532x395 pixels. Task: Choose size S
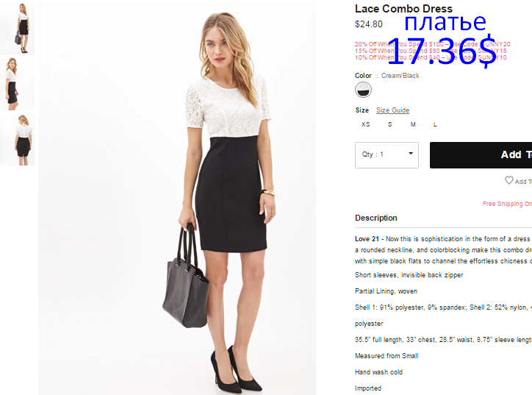[x=390, y=124]
